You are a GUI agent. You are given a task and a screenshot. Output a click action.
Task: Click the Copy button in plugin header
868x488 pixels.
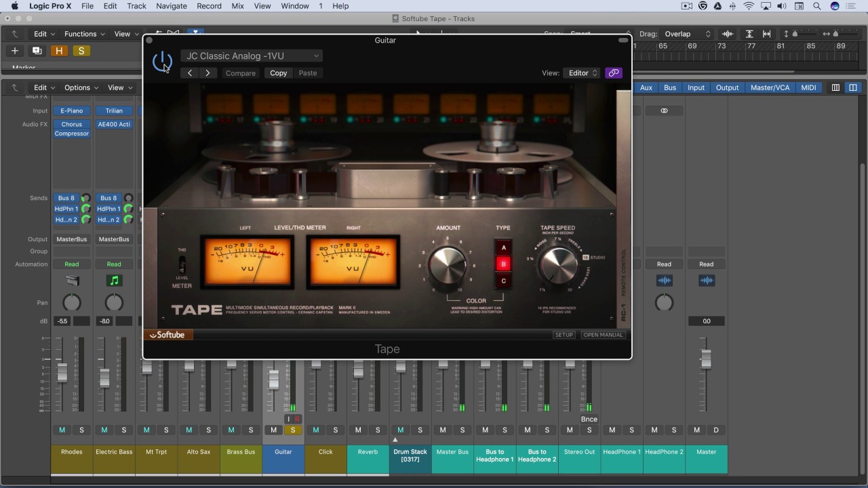278,73
